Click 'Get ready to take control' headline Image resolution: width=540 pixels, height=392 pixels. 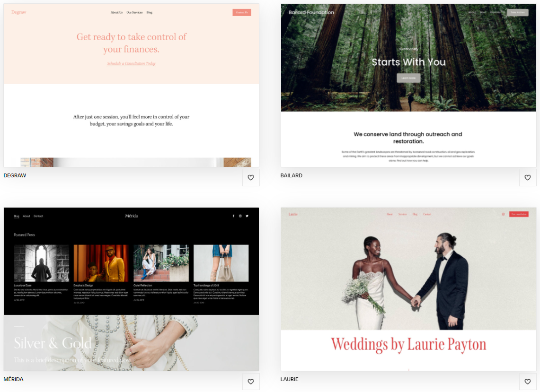(131, 43)
